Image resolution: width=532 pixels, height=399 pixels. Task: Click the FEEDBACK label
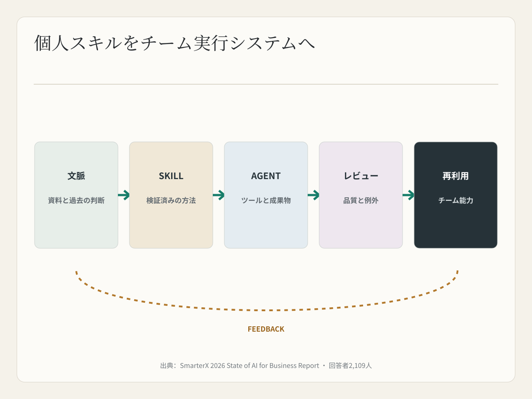pos(266,329)
